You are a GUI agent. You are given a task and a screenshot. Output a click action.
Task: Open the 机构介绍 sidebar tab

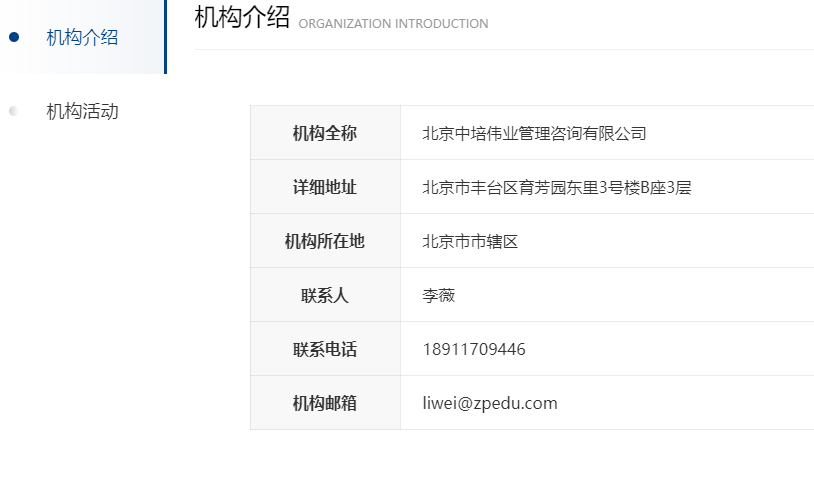tap(83, 37)
